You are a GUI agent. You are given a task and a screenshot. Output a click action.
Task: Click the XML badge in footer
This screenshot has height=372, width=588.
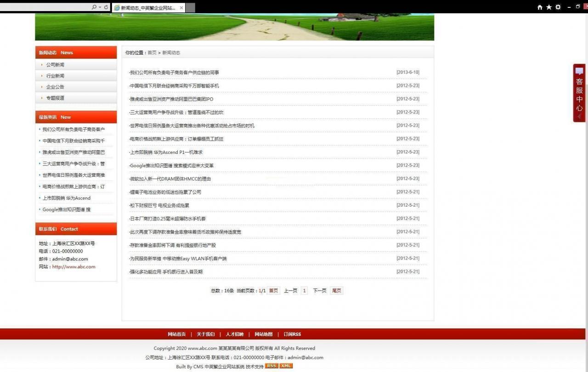point(286,366)
